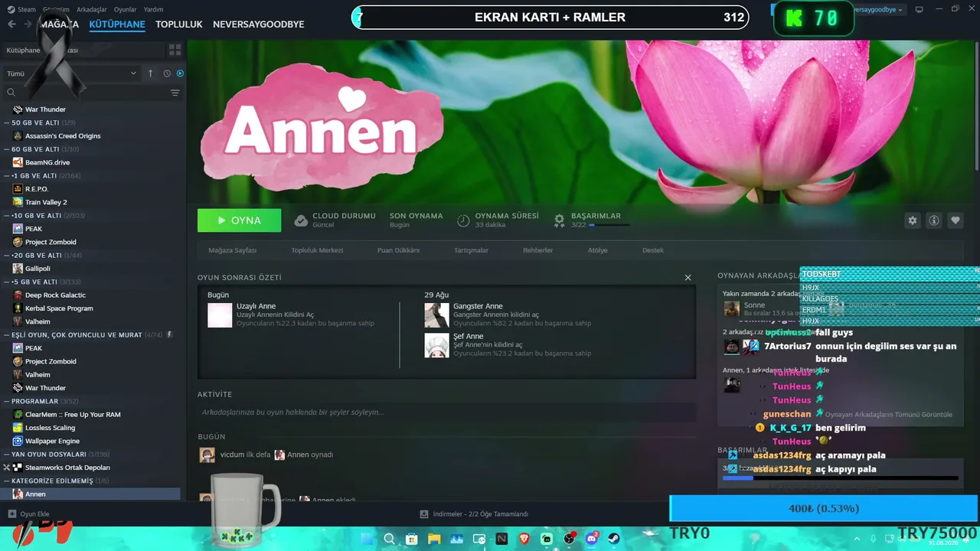Image resolution: width=980 pixels, height=551 pixels.
Task: Switch to the KÜTÜPHANE tab
Action: click(x=117, y=24)
